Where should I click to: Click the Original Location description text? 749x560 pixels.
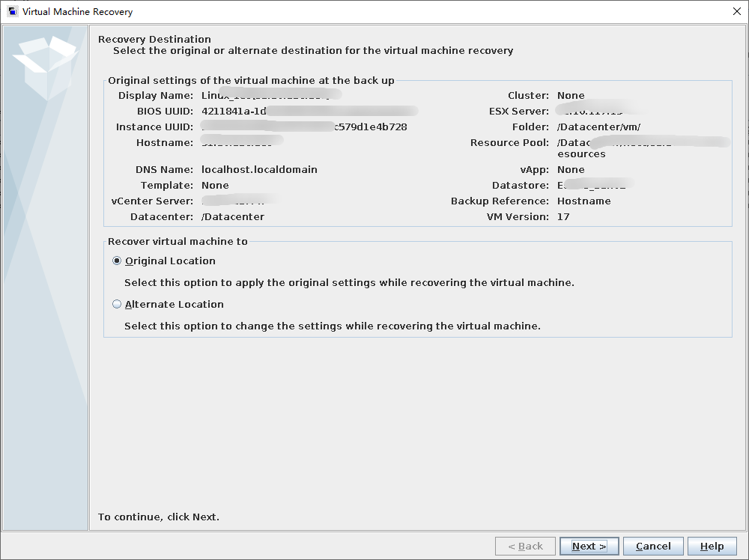click(x=349, y=283)
